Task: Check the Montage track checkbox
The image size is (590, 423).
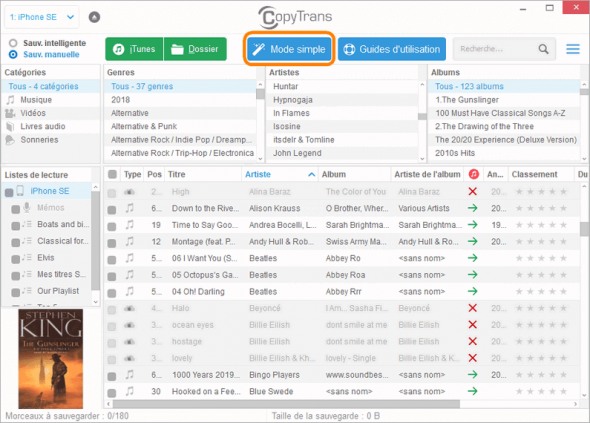Action: [x=112, y=243]
